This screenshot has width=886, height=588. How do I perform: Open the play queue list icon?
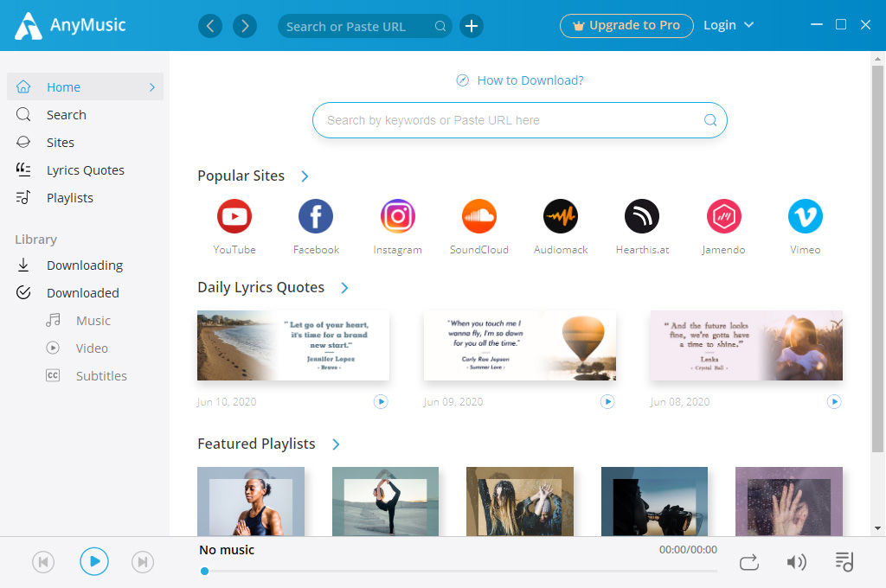tap(844, 561)
